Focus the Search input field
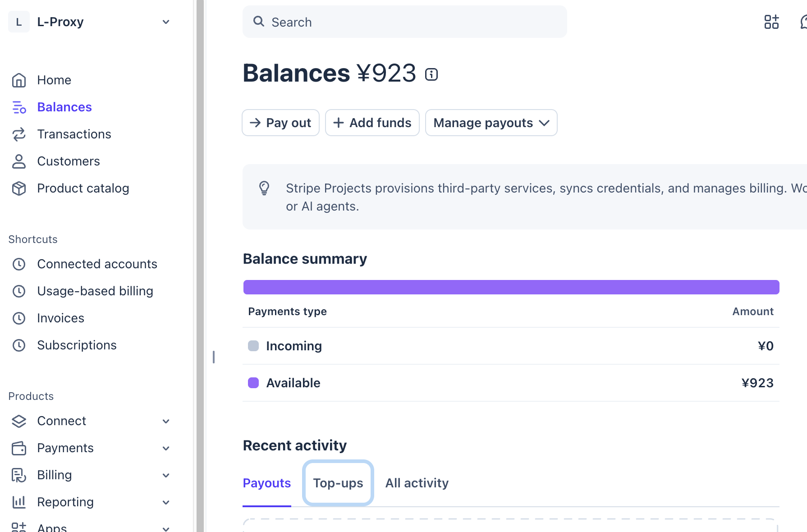This screenshot has width=807, height=532. (404, 22)
